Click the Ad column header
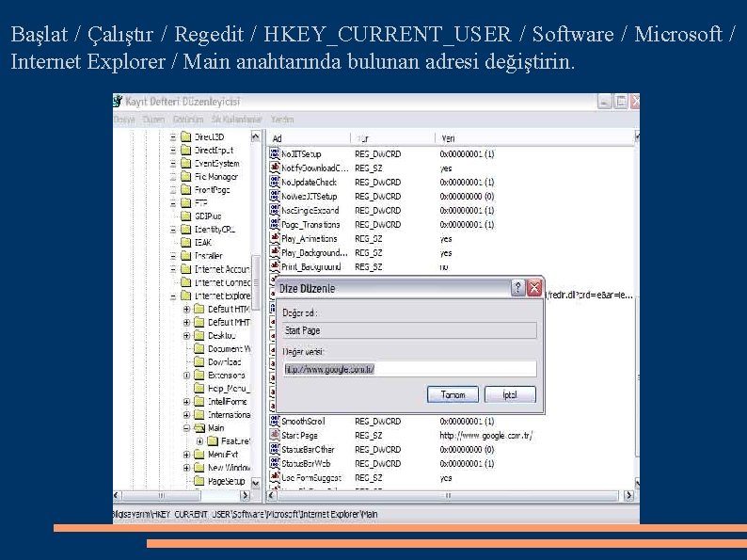Image resolution: width=747 pixels, height=560 pixels. click(309, 138)
